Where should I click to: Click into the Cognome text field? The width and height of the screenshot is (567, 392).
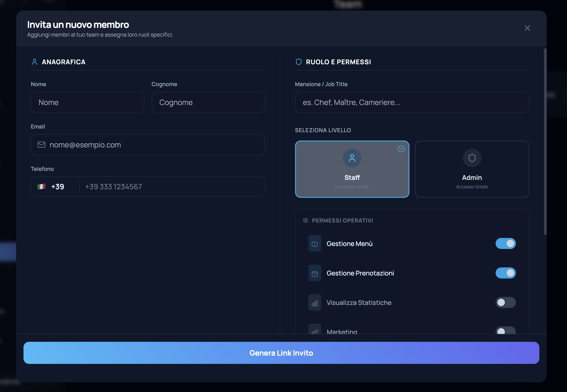[x=208, y=102]
